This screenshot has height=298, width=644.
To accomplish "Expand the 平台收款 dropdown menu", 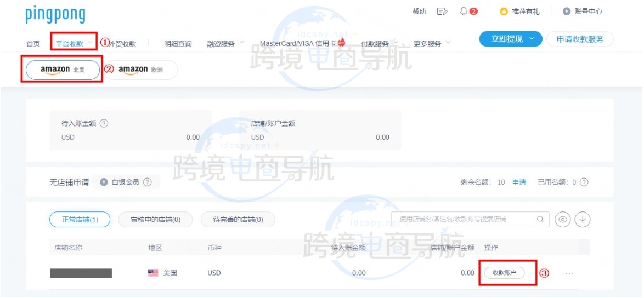I will point(74,43).
